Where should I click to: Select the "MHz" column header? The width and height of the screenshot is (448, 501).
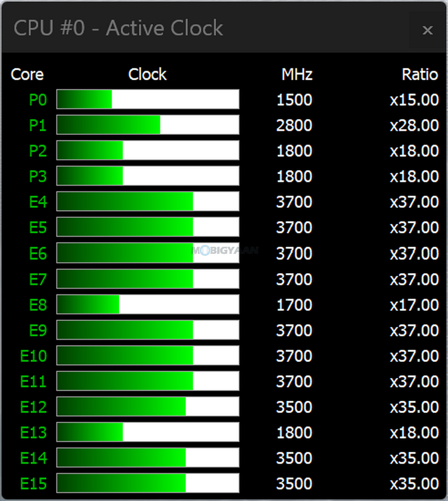coord(297,74)
